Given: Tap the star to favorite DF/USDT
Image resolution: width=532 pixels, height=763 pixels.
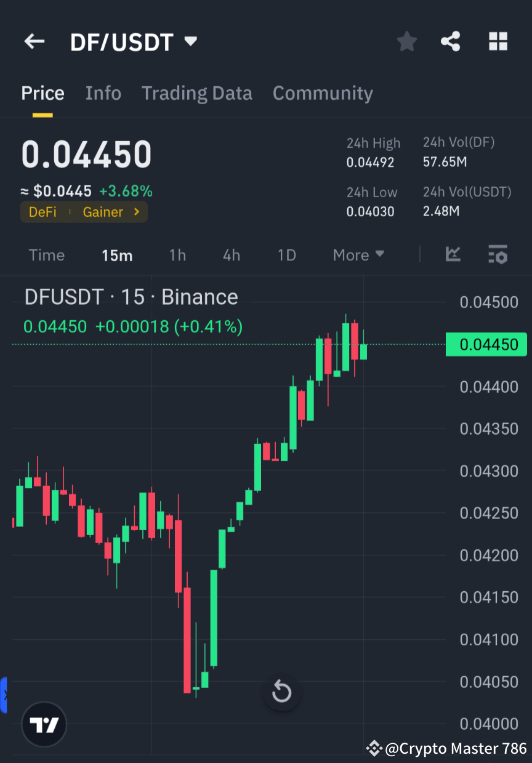Looking at the screenshot, I should click(406, 41).
